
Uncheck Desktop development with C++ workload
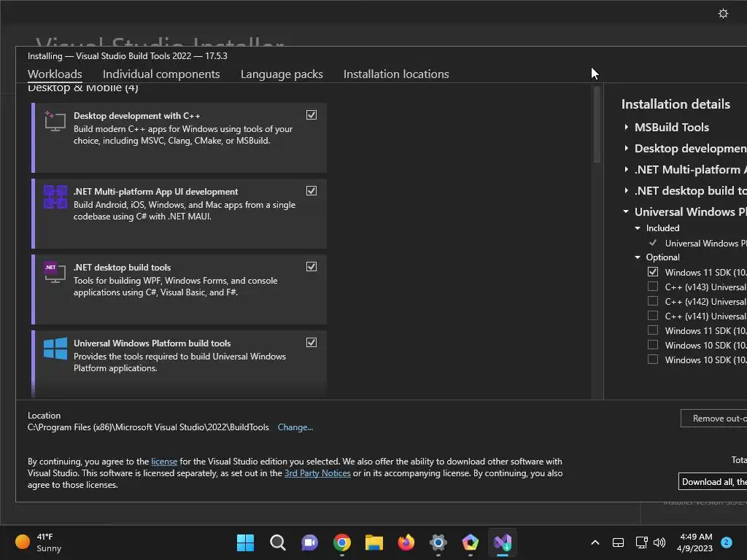[x=311, y=114]
